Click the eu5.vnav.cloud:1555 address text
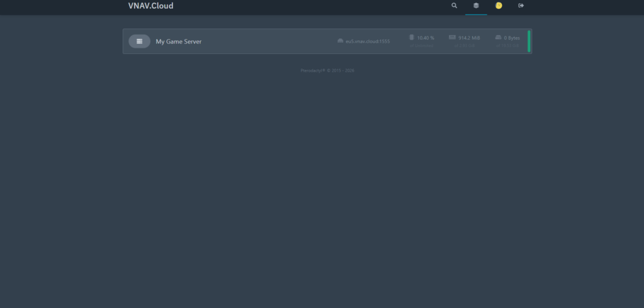This screenshot has height=308, width=644. pyautogui.click(x=368, y=41)
